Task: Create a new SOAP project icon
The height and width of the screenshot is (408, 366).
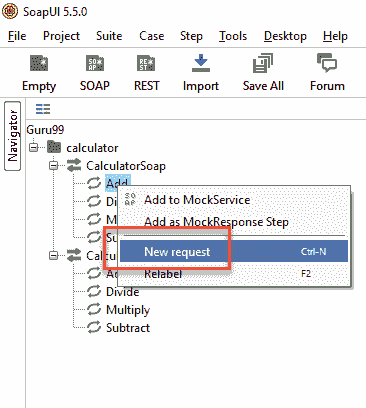Action: pyautogui.click(x=95, y=63)
